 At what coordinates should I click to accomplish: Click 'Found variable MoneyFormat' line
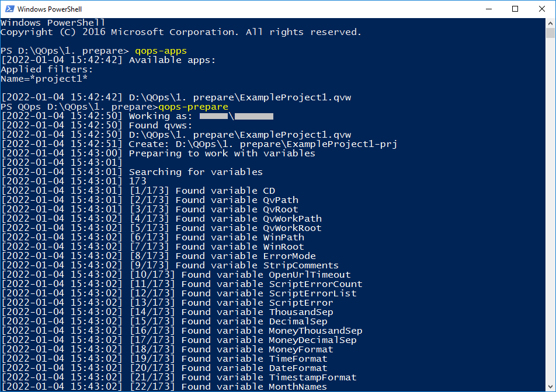click(x=168, y=349)
